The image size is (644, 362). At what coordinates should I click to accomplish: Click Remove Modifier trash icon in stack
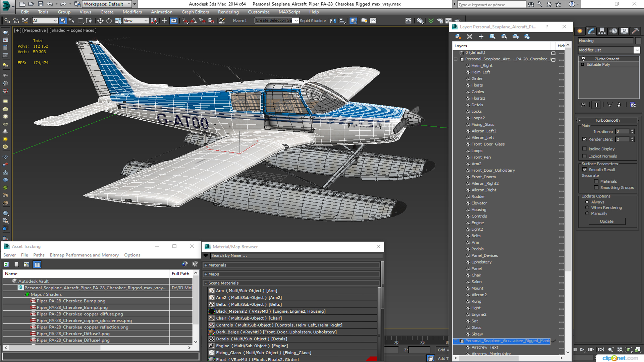click(x=619, y=105)
